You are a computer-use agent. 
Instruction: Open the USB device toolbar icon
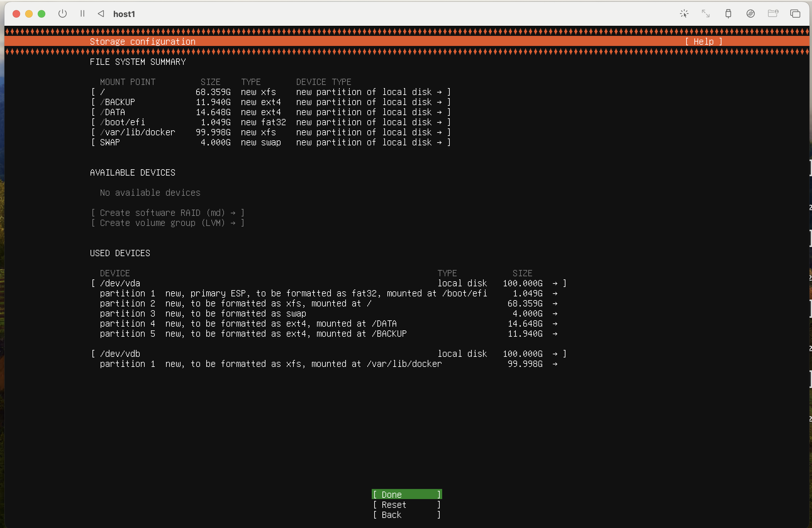(728, 14)
